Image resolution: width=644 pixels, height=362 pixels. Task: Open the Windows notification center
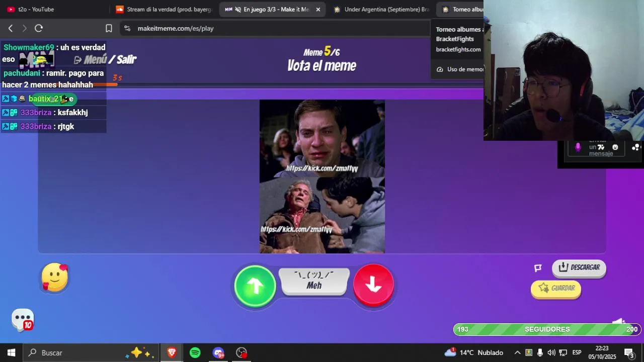click(x=629, y=352)
